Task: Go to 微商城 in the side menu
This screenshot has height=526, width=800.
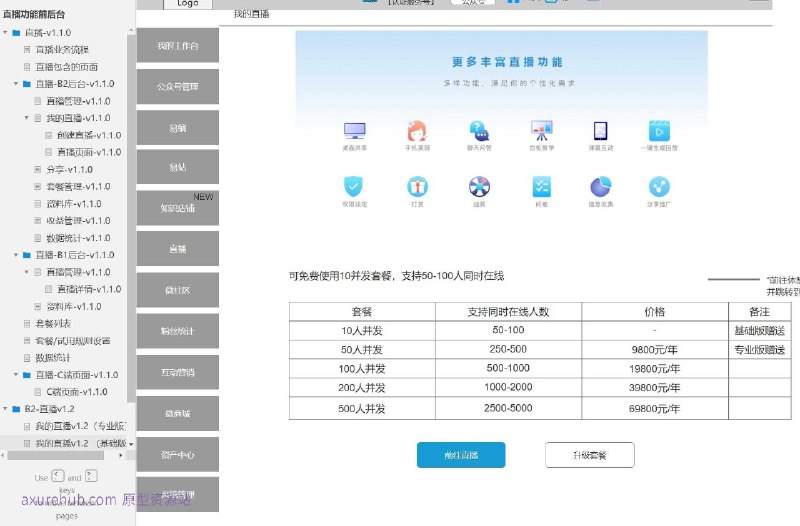Action: (178, 413)
